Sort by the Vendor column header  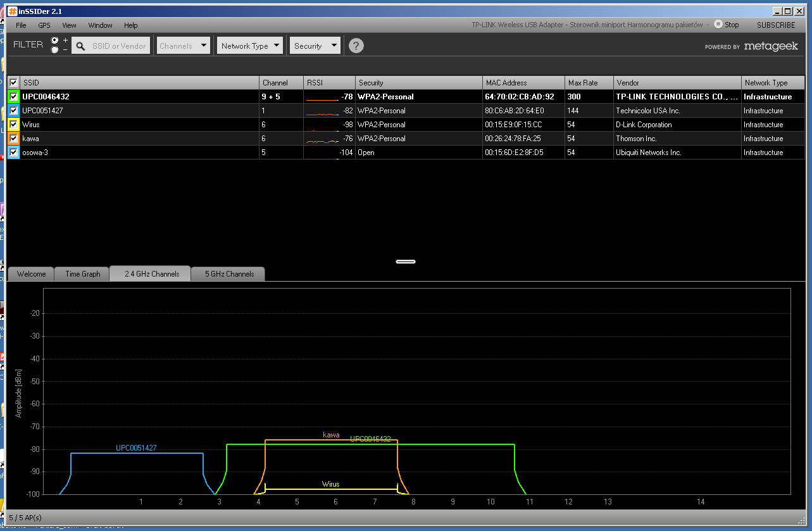pos(677,82)
